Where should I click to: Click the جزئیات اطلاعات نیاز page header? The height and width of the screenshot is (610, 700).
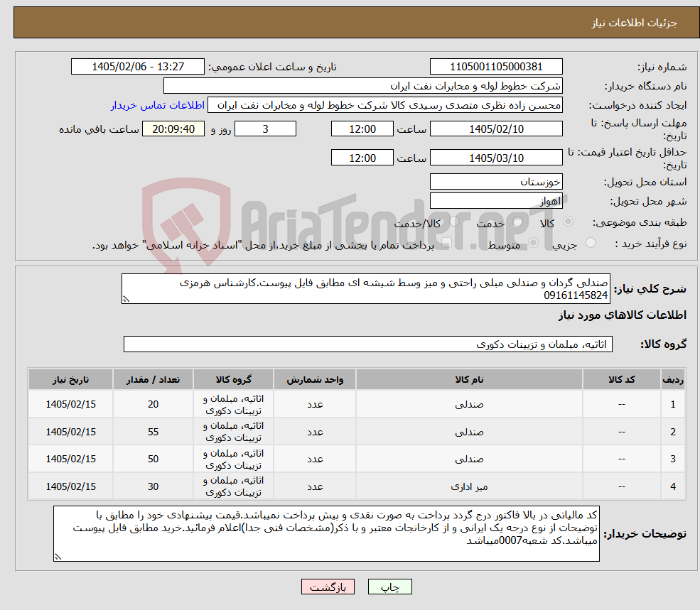coord(634,23)
